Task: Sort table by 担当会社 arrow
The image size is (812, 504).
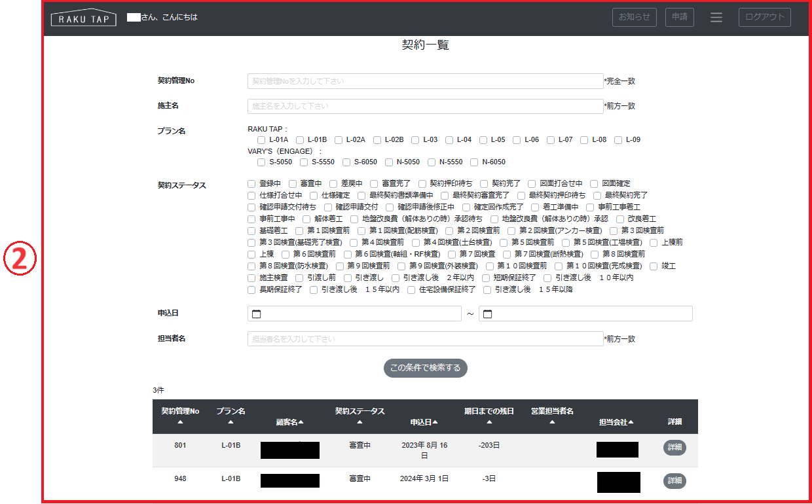Action: 631,422
